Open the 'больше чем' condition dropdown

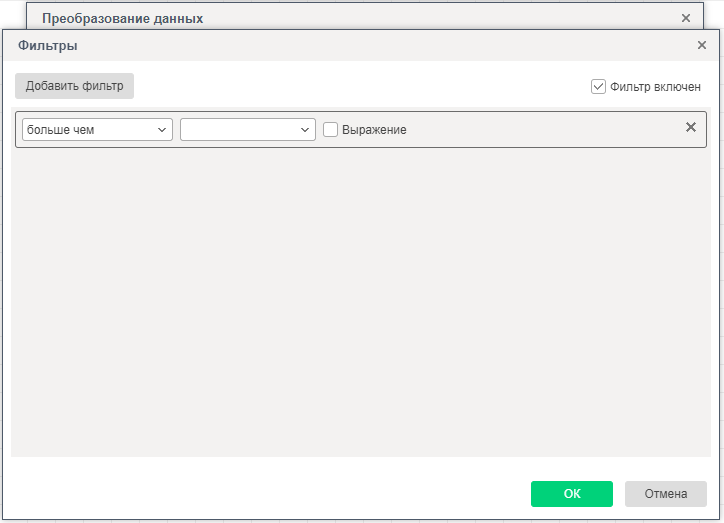pos(97,130)
